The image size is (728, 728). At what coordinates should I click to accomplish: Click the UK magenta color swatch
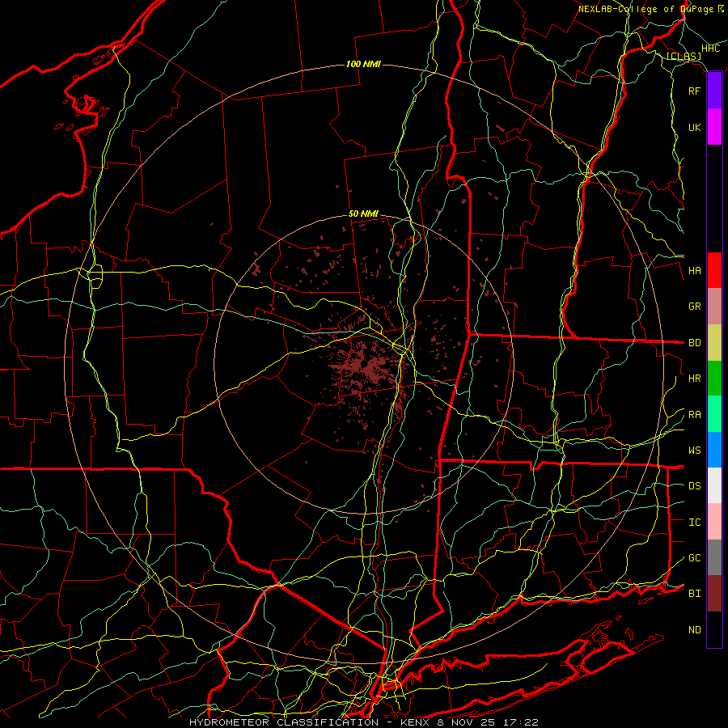tap(714, 127)
